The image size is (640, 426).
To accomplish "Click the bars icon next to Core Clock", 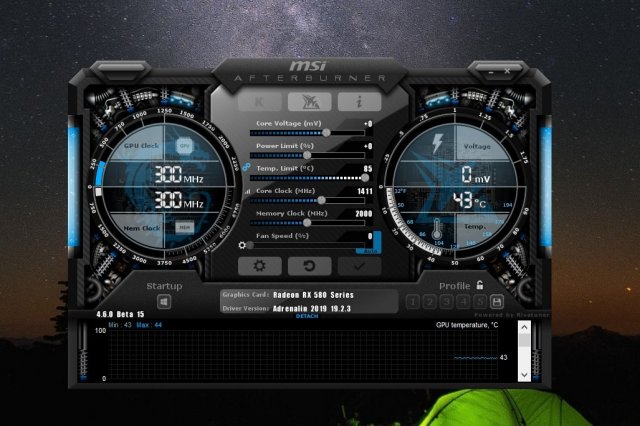I will pyautogui.click(x=247, y=191).
